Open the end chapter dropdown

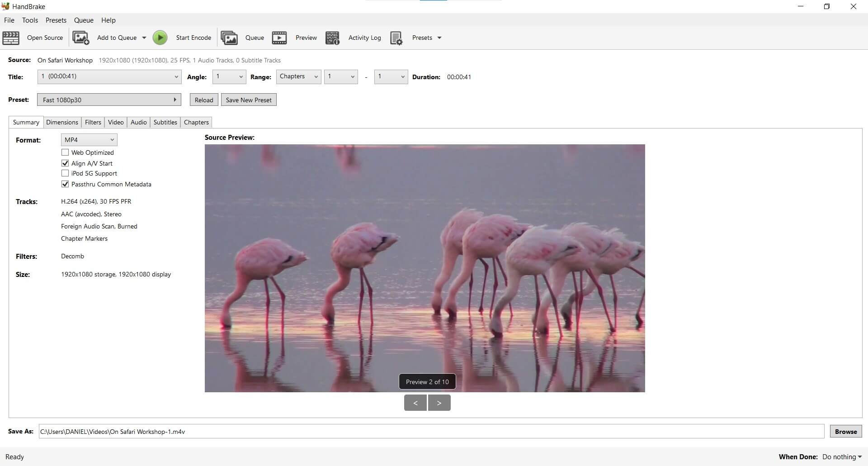point(391,76)
